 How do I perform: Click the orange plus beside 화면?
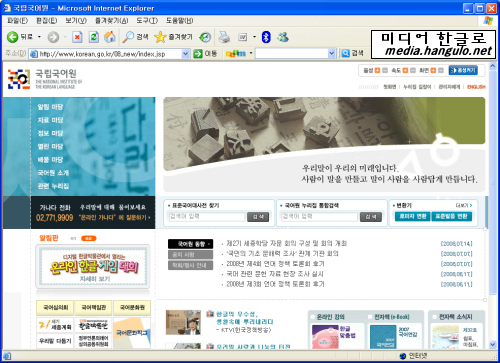pyautogui.click(x=433, y=70)
